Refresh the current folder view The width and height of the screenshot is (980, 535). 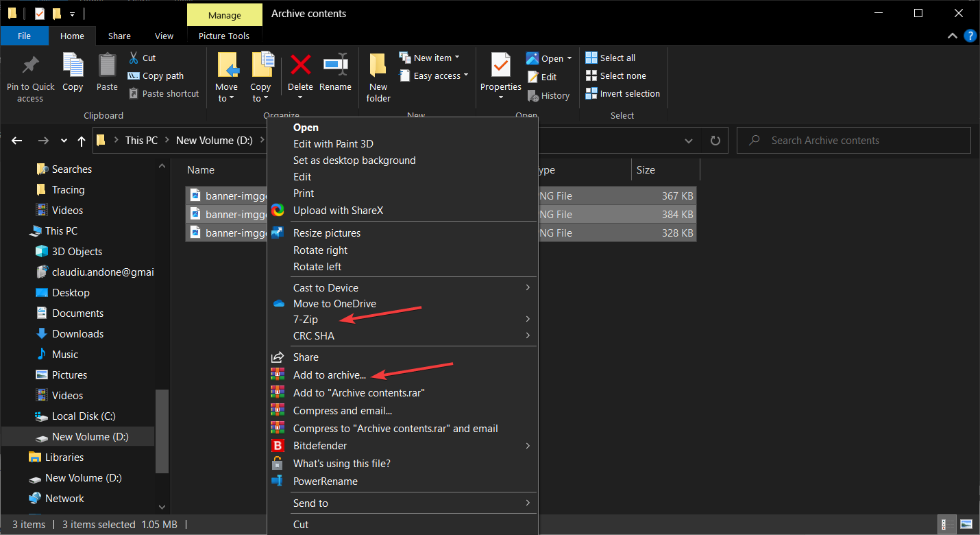(x=715, y=141)
